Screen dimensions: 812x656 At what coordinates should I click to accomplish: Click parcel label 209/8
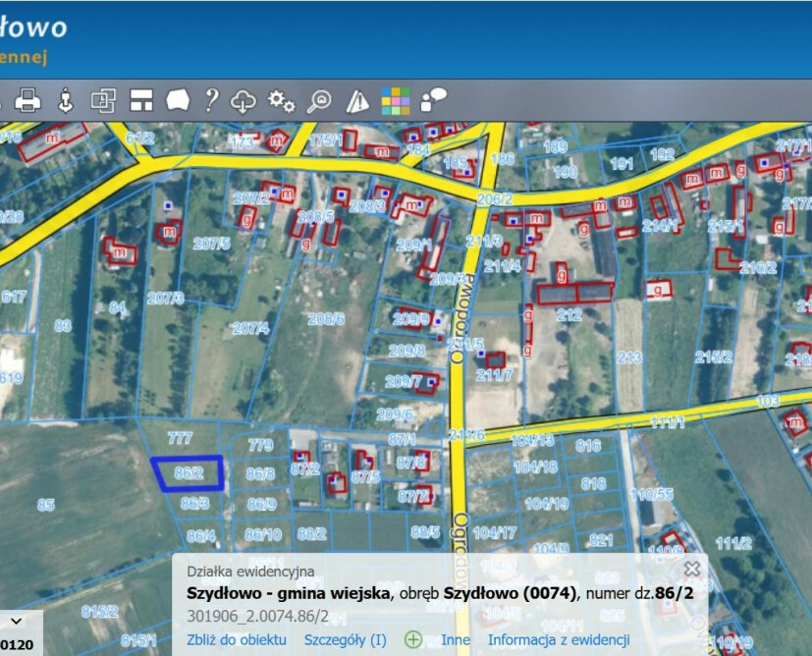coord(407,351)
